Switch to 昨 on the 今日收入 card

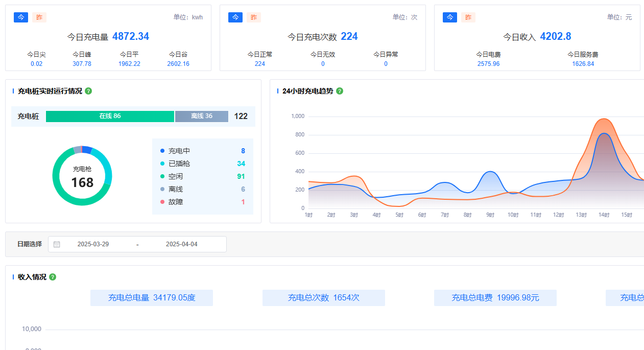pyautogui.click(x=468, y=17)
